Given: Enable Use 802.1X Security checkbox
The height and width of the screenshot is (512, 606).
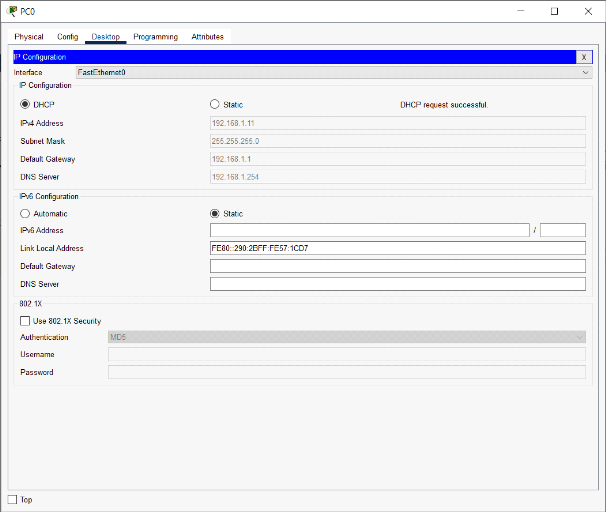Looking at the screenshot, I should click(x=25, y=321).
